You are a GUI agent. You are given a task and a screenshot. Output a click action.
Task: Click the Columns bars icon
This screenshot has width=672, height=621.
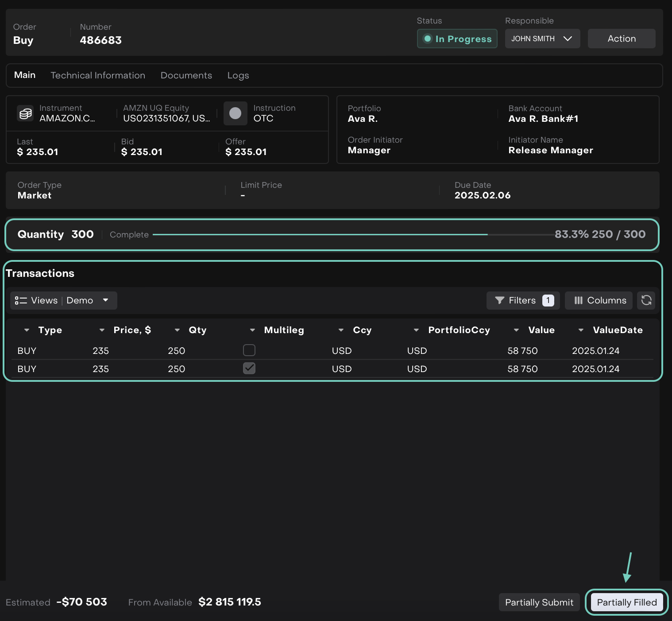click(578, 300)
